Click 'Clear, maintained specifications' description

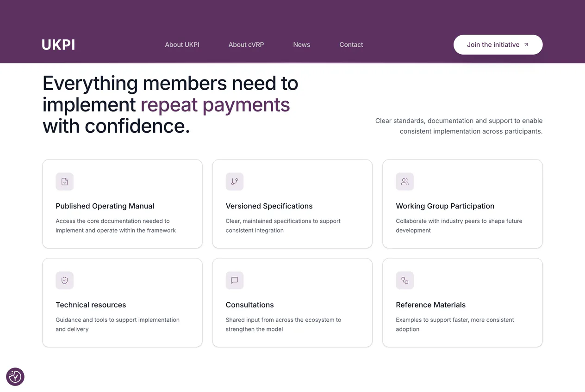tap(283, 226)
